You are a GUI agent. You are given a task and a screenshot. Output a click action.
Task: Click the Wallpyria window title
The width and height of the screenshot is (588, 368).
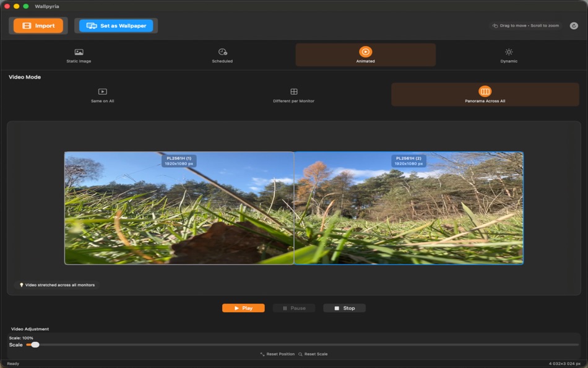point(47,6)
